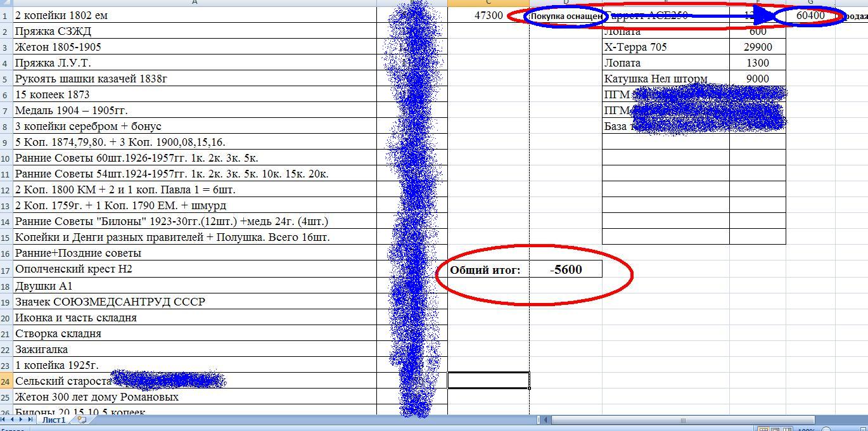Switch to Normal view in status bar

(x=764, y=430)
